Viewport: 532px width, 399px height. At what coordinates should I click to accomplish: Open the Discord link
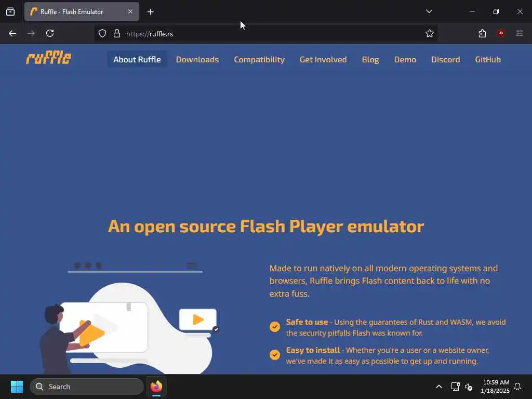[x=445, y=59]
